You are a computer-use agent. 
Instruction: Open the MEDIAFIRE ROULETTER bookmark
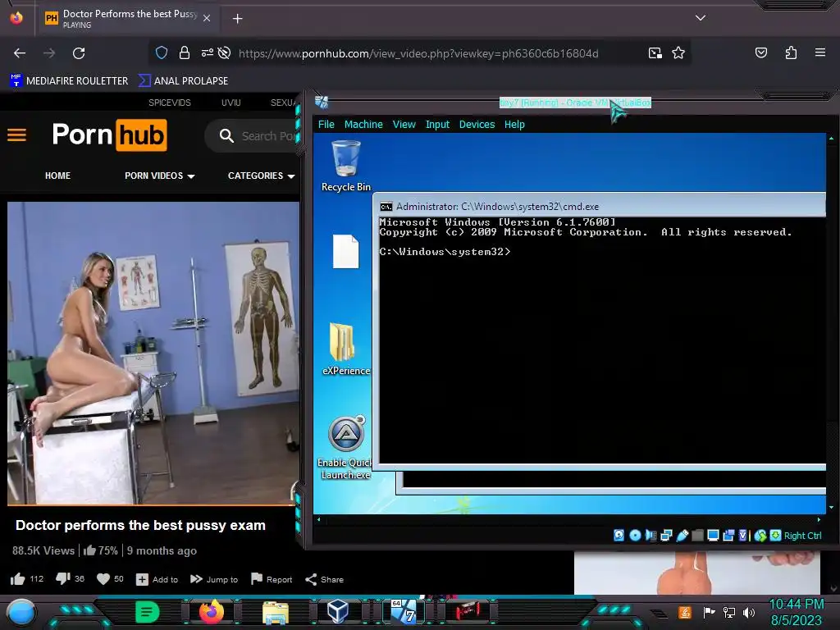(69, 81)
